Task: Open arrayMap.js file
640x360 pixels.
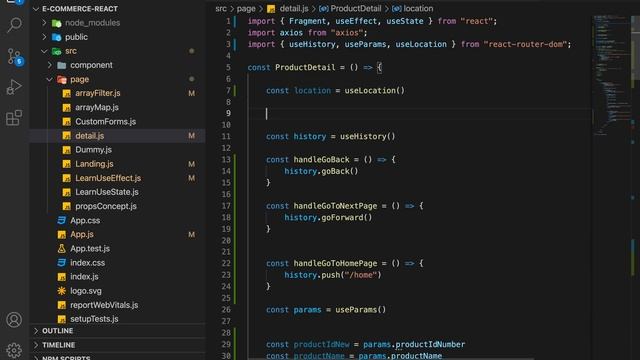Action: (97, 107)
